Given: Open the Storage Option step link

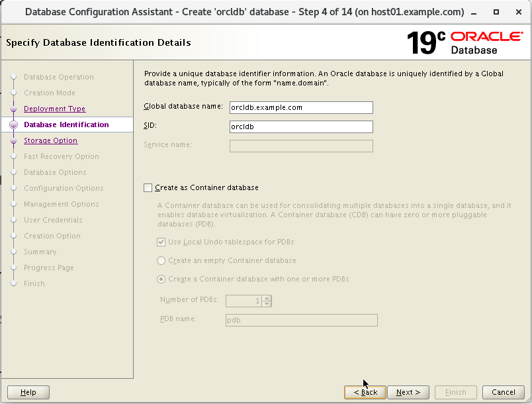Looking at the screenshot, I should pyautogui.click(x=50, y=140).
